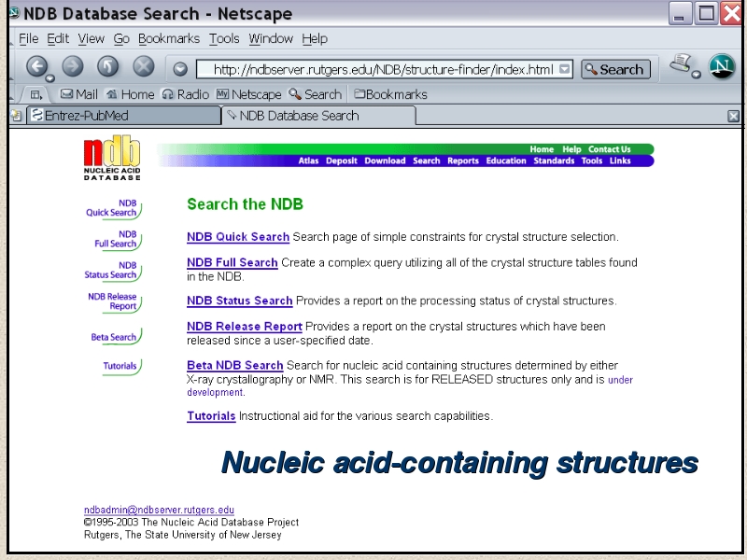Expand the URL bar history dropdown
The height and width of the screenshot is (560, 747).
click(565, 69)
